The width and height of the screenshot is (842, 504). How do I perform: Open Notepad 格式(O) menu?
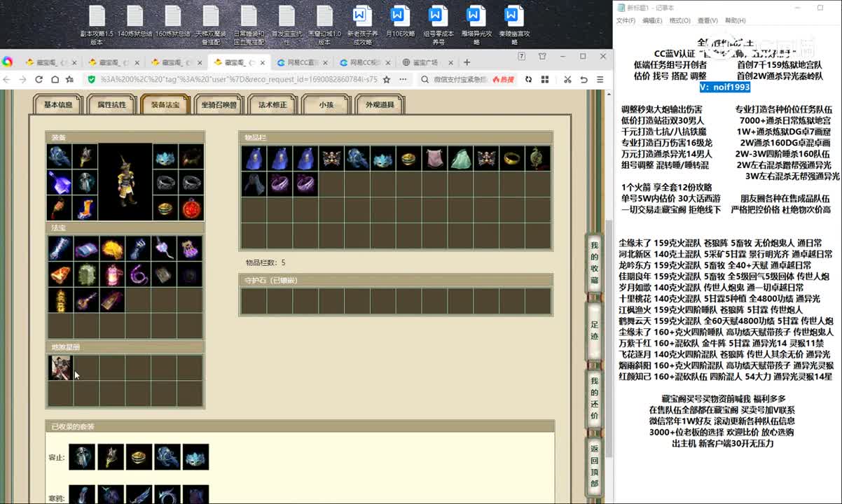679,21
